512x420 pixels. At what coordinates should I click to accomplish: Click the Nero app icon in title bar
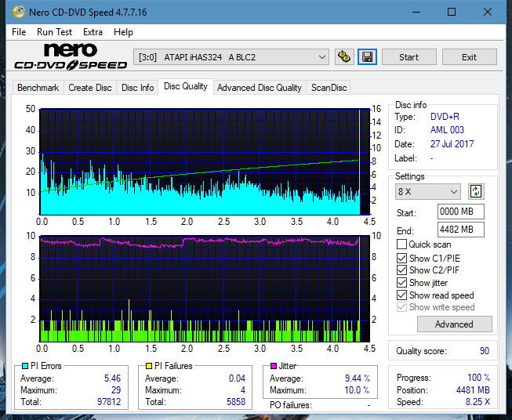(18, 12)
